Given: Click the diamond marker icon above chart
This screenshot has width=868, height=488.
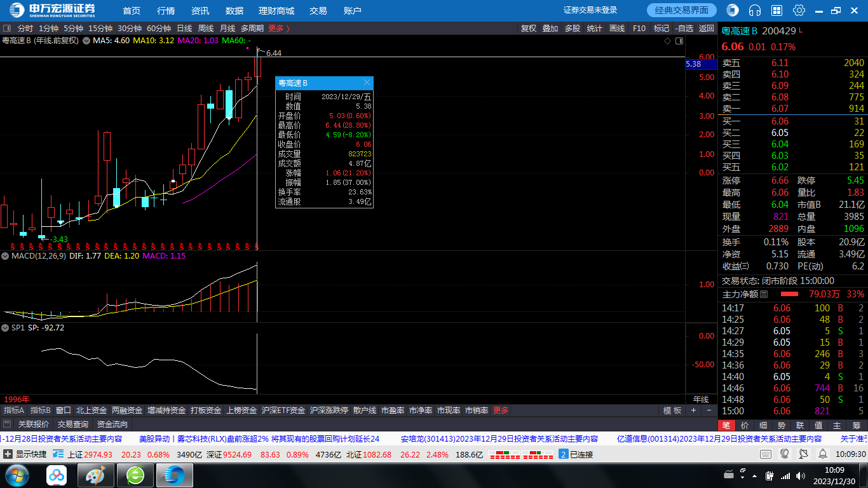Looking at the screenshot, I should point(667,41).
